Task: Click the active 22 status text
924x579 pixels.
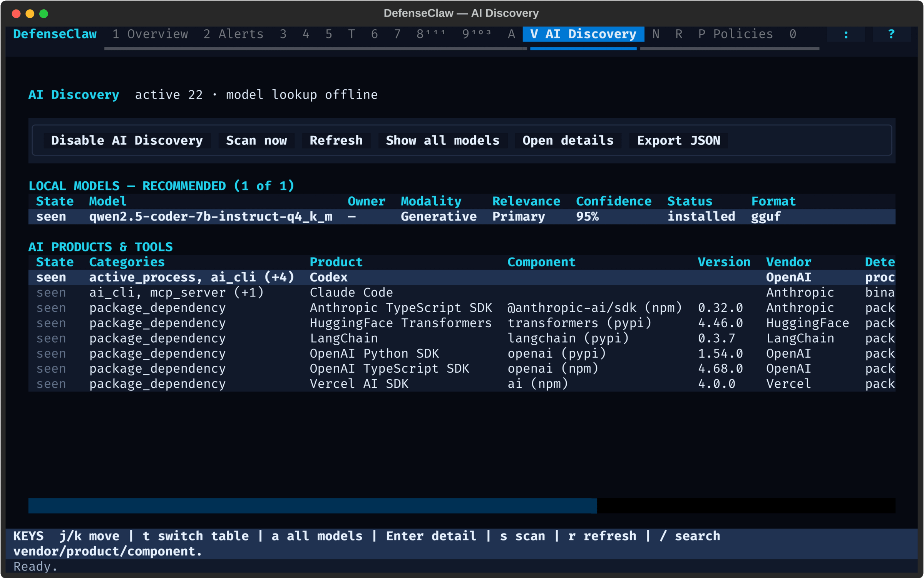Action: pos(169,95)
